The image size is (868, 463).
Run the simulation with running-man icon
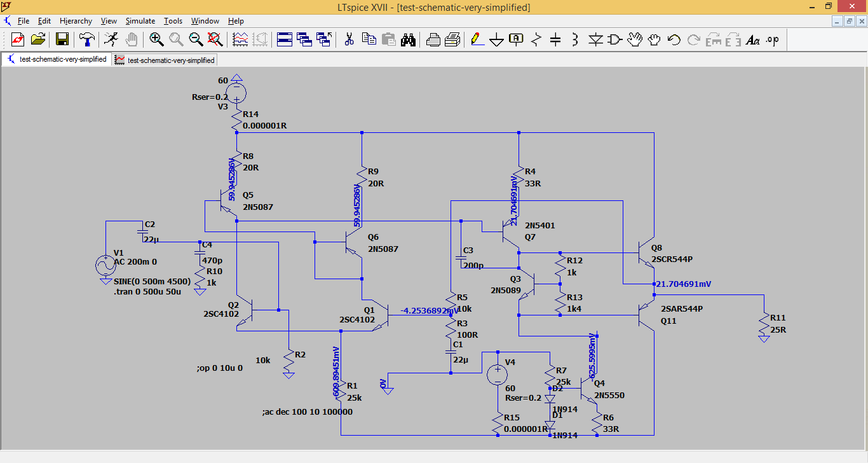(111, 39)
